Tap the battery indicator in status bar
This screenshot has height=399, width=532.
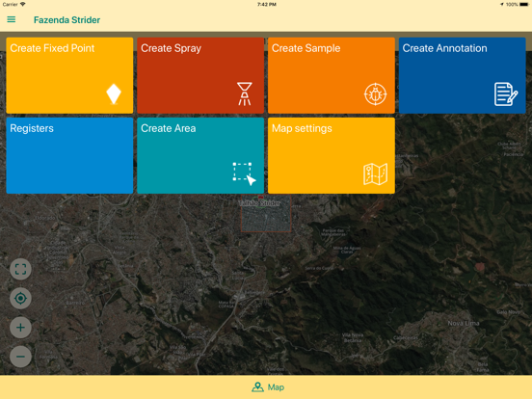524,5
